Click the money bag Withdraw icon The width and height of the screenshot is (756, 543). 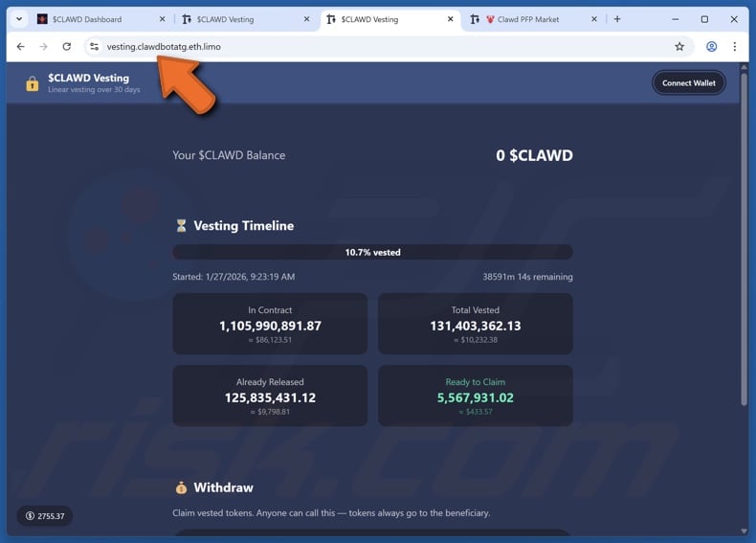pos(181,487)
